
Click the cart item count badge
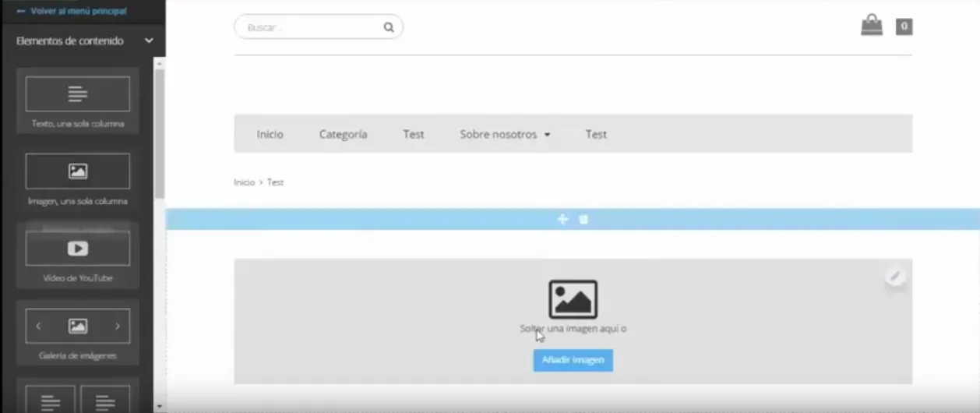[x=904, y=26]
